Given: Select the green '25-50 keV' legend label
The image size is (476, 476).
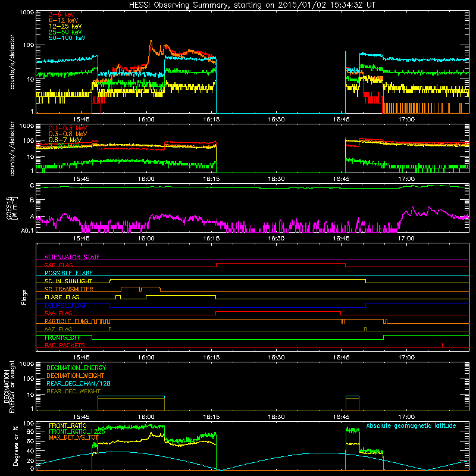Looking at the screenshot, I should click(x=65, y=32).
